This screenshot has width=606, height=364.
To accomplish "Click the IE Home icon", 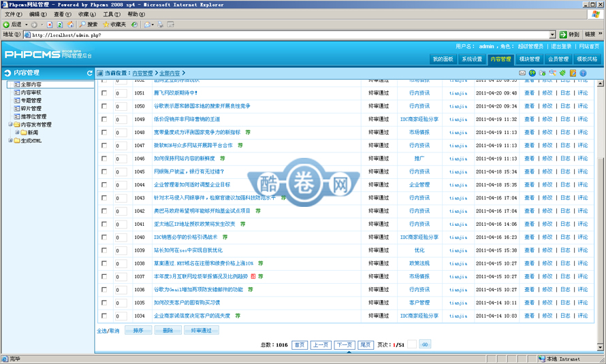I will click(70, 24).
